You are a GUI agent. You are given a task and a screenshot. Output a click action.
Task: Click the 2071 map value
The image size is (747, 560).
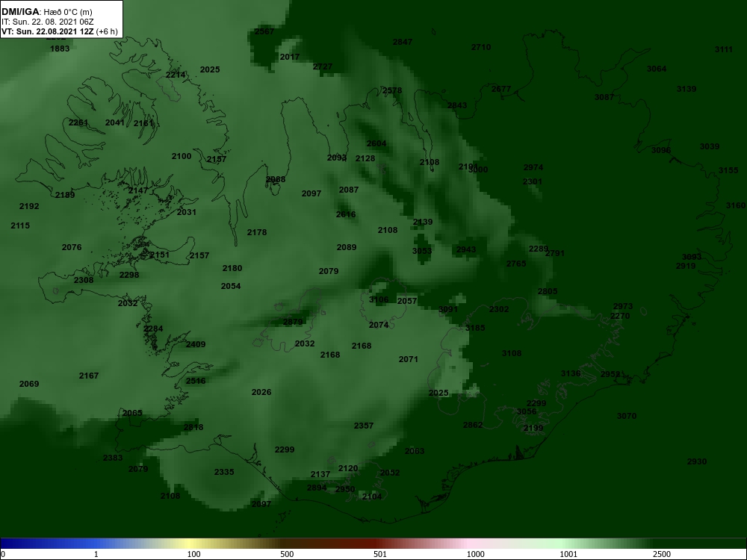pos(409,360)
